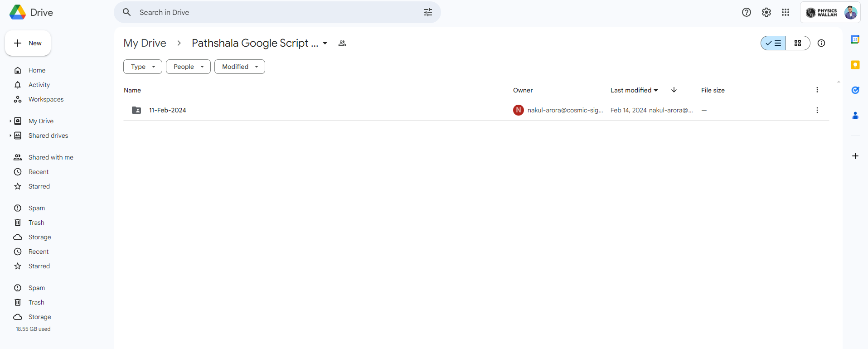The image size is (868, 349).
Task: Click the Feb 14, 2024 modified date
Action: tap(629, 110)
